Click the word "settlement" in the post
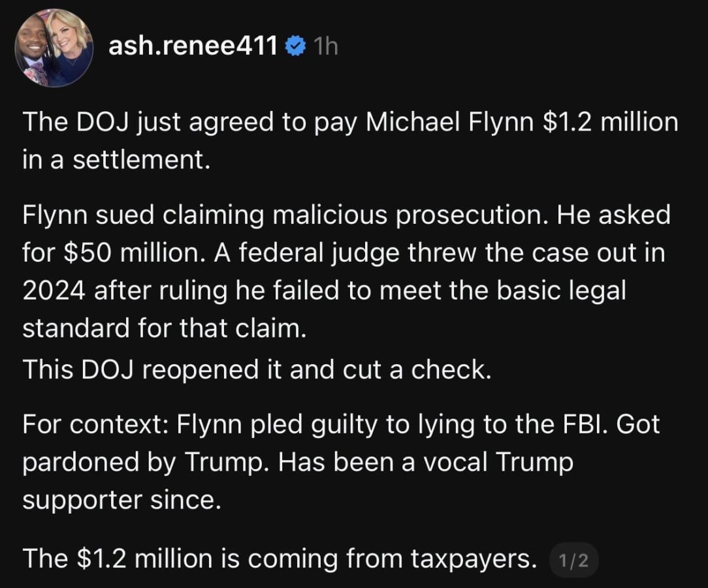The image size is (708, 588). [x=140, y=161]
